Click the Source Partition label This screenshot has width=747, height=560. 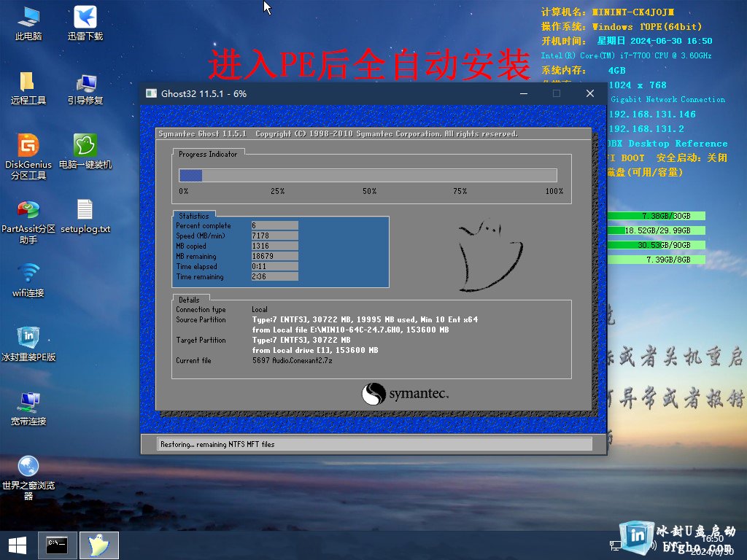(201, 319)
